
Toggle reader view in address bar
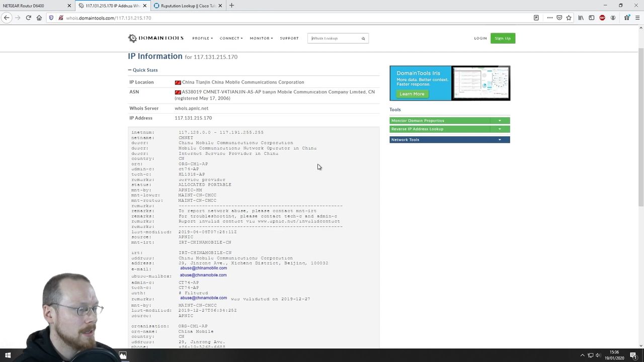click(x=536, y=18)
